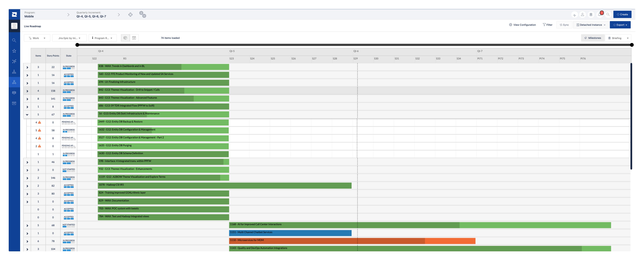Screen dimensions: 644x263
Task: Click the 1151 - Multi Channel Chatbot Services bar
Action: click(290, 233)
